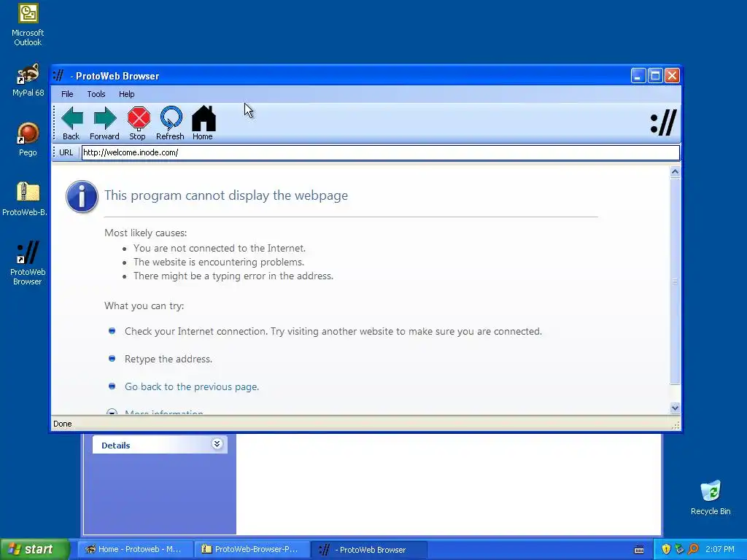
Task: Click 'The website is encountering problems.' text
Action: [x=219, y=262]
